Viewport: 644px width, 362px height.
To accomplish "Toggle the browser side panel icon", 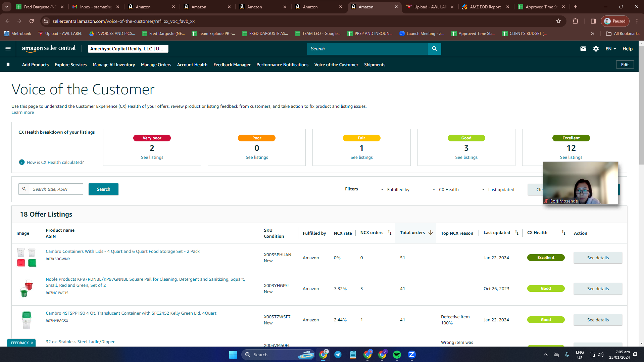I will tap(593, 21).
